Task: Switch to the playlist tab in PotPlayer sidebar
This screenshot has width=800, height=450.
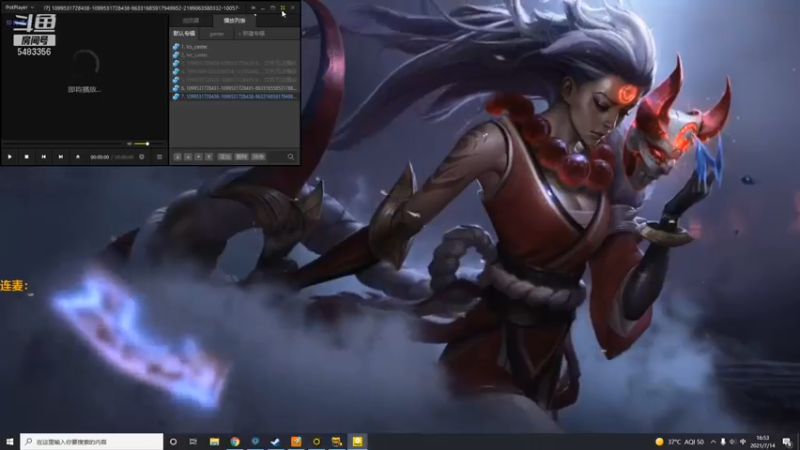Action: [x=234, y=21]
